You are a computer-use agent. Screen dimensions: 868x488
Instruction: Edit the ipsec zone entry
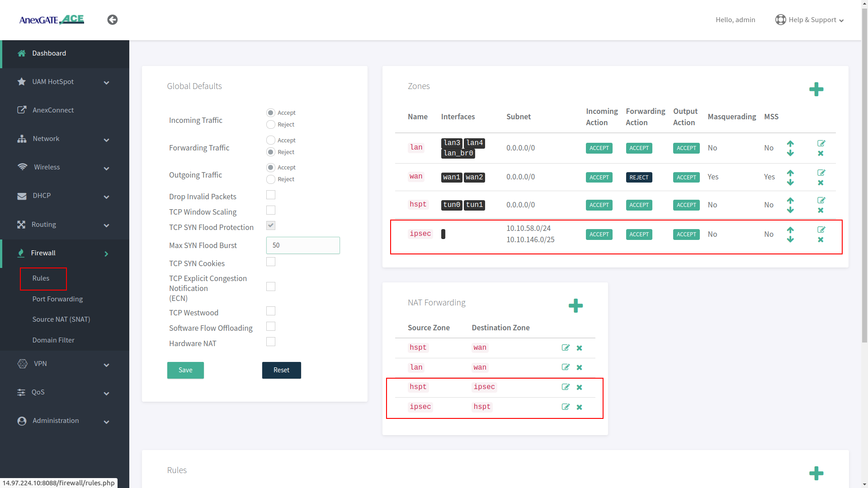tap(821, 230)
